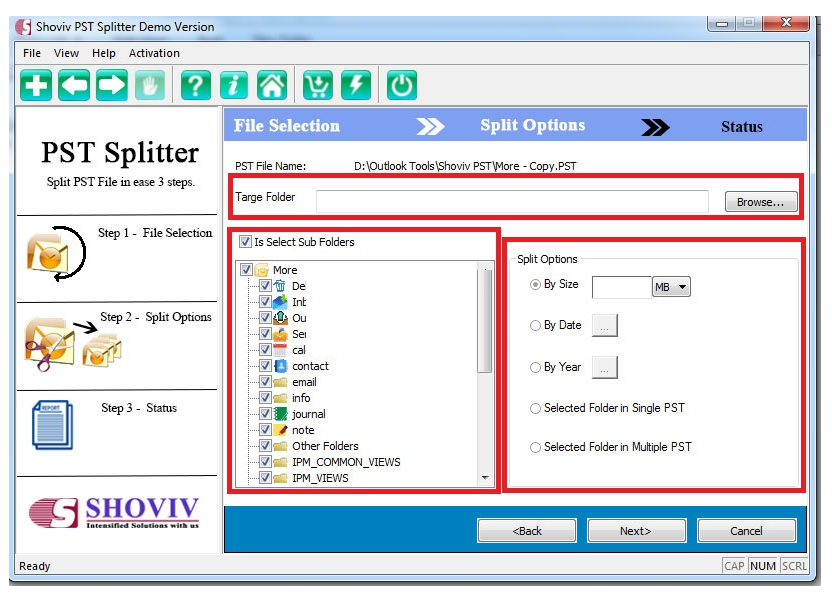The image size is (832, 598).
Task: Select the By Date radio button
Action: (536, 325)
